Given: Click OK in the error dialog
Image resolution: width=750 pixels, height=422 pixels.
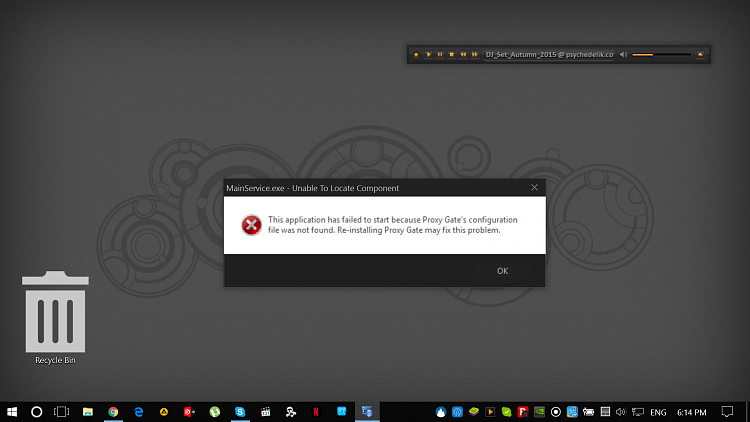Looking at the screenshot, I should point(502,271).
